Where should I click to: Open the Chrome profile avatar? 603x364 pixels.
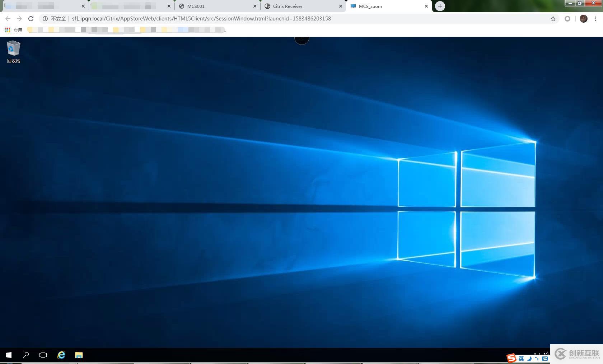point(584,19)
